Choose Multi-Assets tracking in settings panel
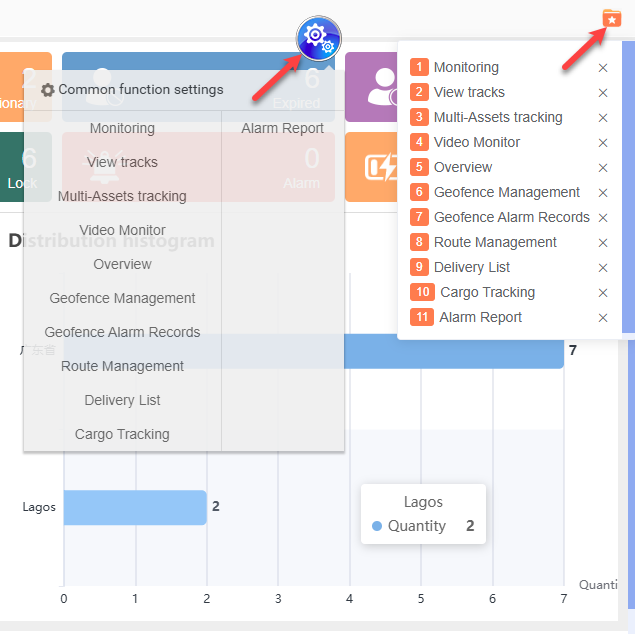Image resolution: width=635 pixels, height=634 pixels. coord(122,196)
